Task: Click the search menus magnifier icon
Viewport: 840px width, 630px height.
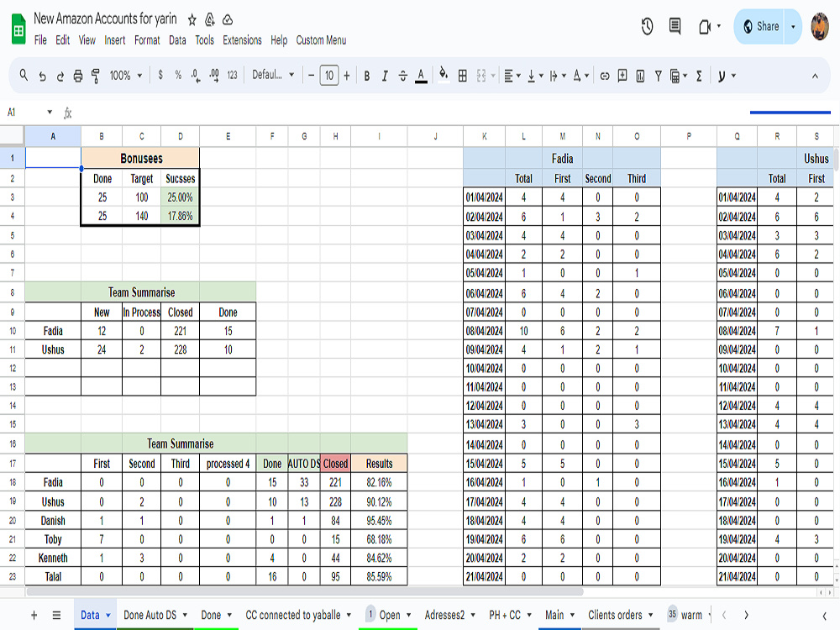Action: tap(24, 76)
